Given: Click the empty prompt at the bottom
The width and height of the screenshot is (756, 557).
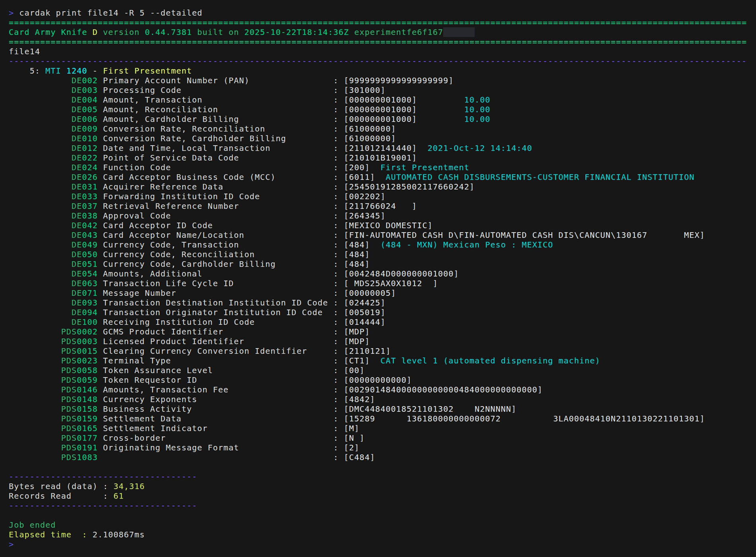Looking at the screenshot, I should pos(11,545).
